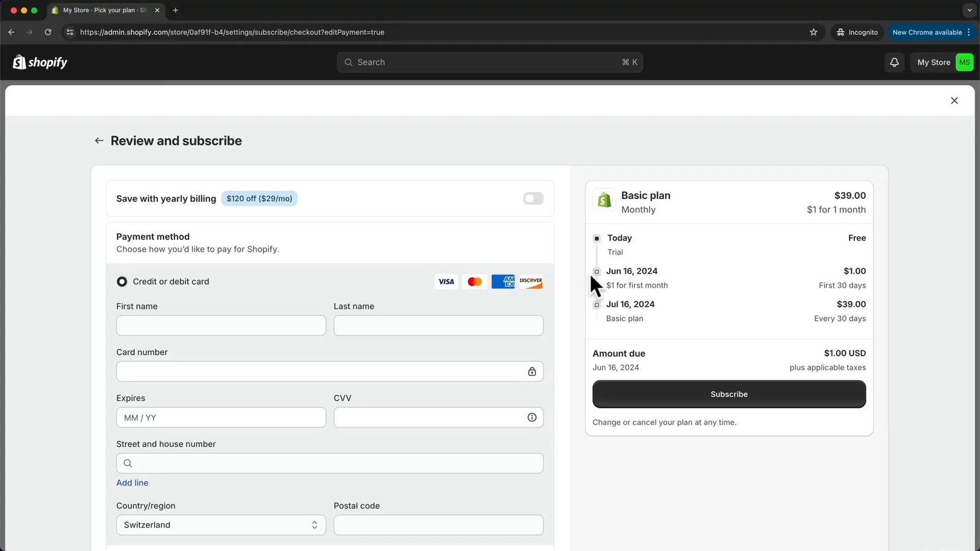Select the My Store browser tab
The height and width of the screenshot is (551, 980).
[105, 10]
